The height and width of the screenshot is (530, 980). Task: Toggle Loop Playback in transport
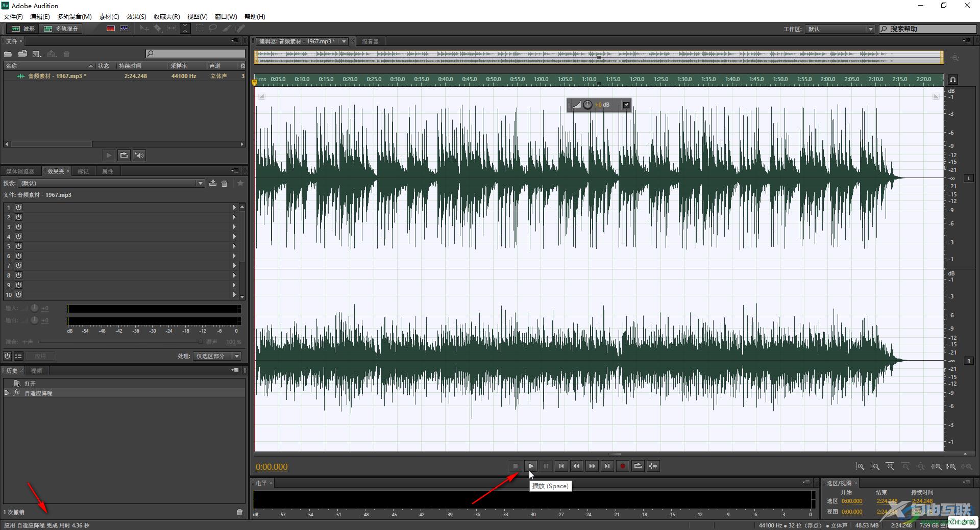pos(638,466)
